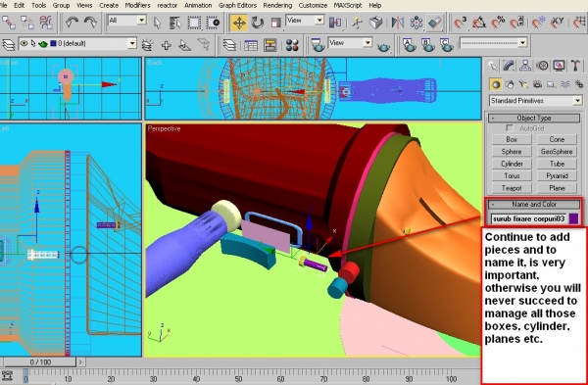Open the Standard Primitives dropdown
Screen dimensions: 588x385
click(x=535, y=101)
